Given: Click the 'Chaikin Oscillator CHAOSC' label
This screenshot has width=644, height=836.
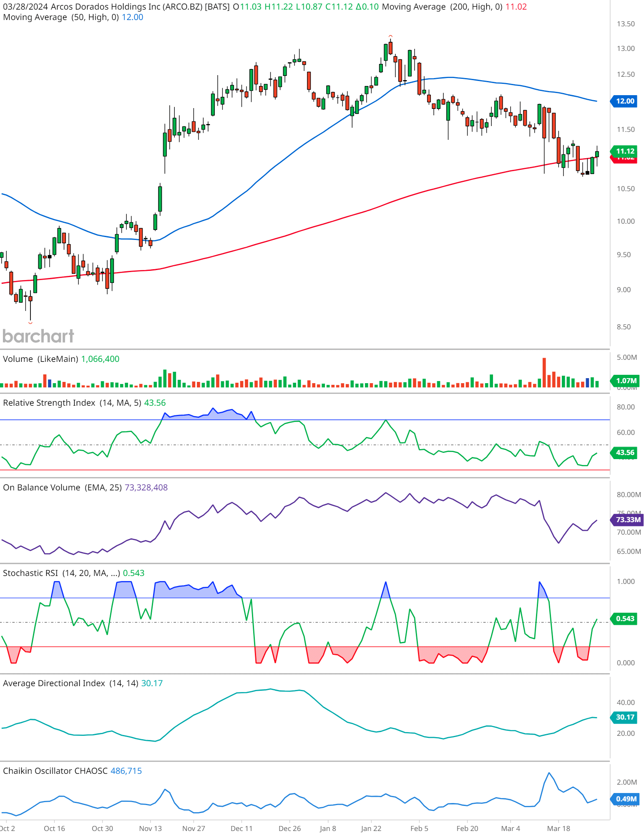Looking at the screenshot, I should tap(55, 771).
